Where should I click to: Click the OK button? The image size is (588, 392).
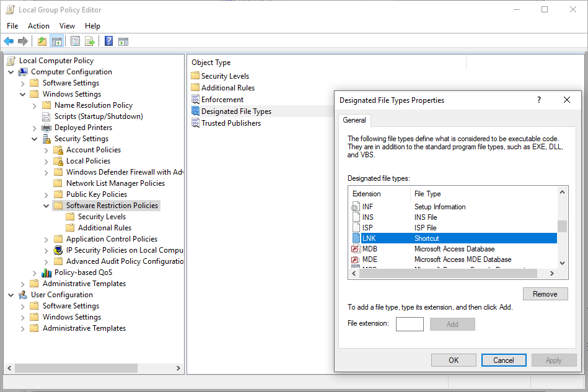coord(454,360)
